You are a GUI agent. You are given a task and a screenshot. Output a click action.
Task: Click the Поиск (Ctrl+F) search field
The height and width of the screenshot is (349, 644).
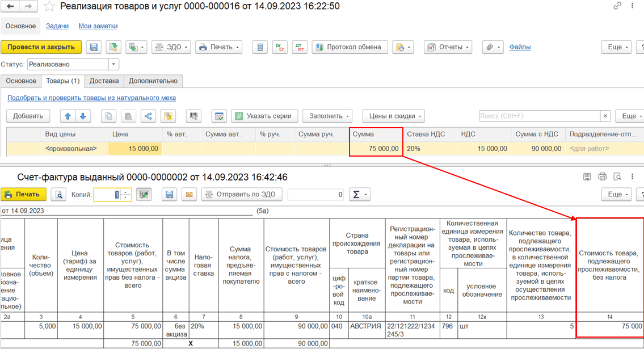point(539,116)
